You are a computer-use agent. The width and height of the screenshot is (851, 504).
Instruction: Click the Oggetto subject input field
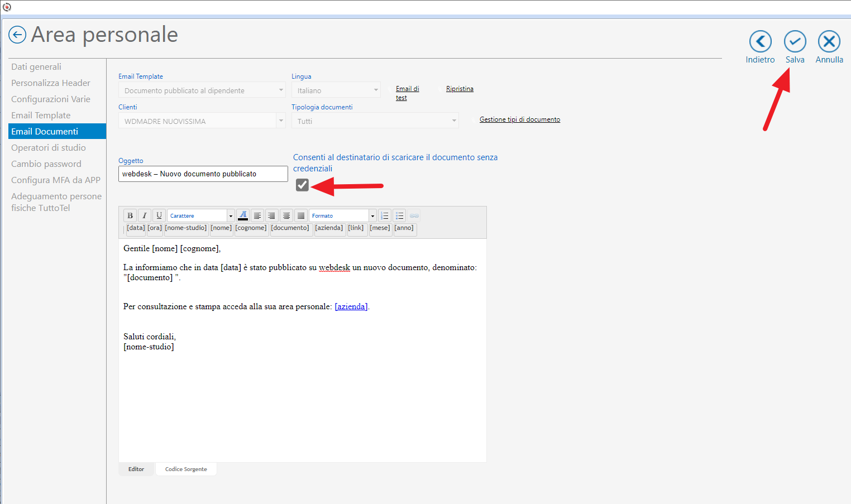pos(203,174)
